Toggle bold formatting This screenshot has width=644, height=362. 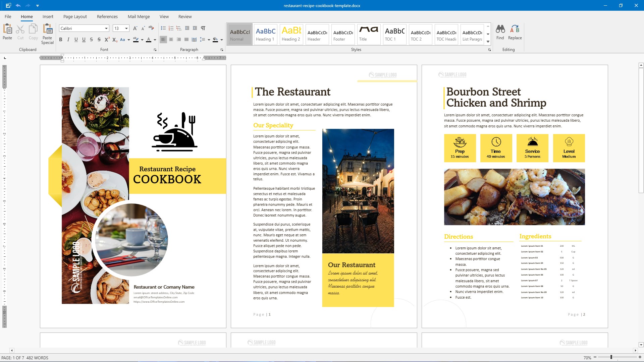61,40
